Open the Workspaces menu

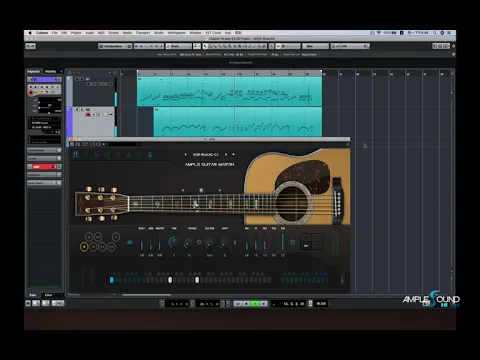pos(176,33)
